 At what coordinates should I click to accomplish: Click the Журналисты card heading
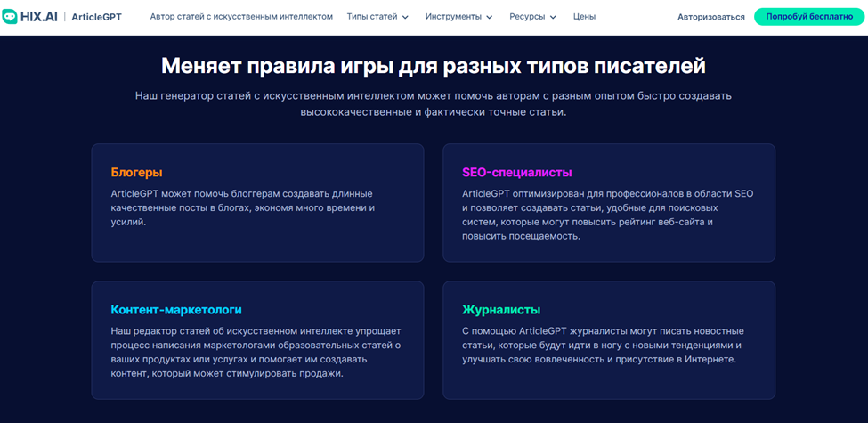coord(501,310)
